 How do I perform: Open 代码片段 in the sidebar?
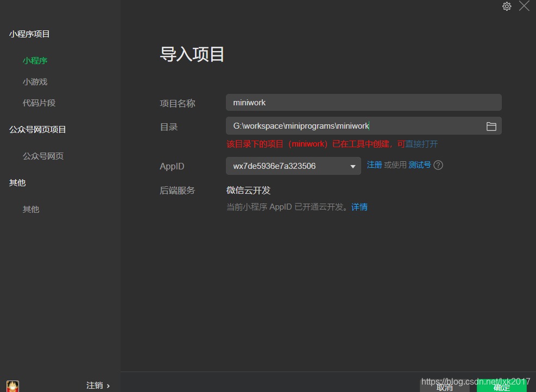click(39, 103)
